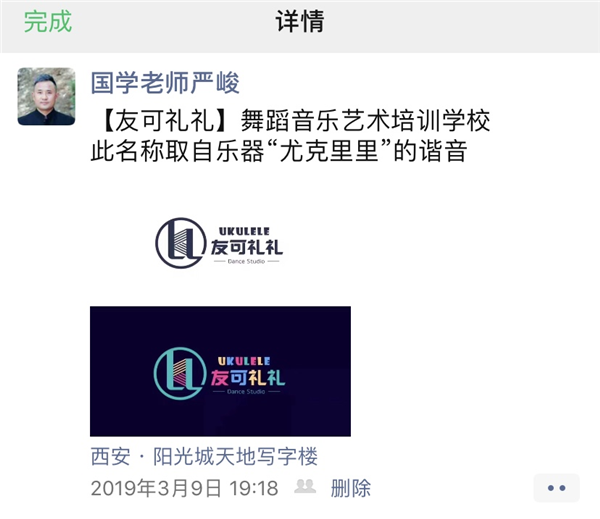The image size is (600, 519).
Task: Open the poster's profile avatar photo
Action: pos(46,96)
